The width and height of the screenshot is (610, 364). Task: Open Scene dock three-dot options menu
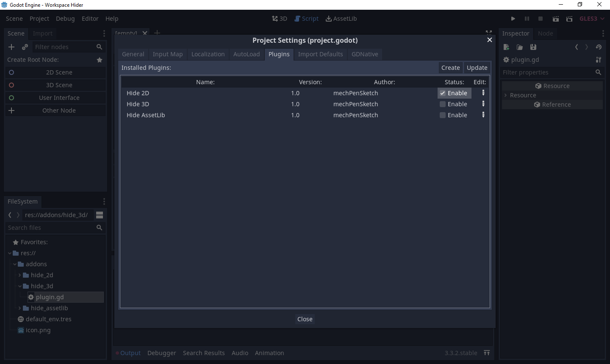104,33
